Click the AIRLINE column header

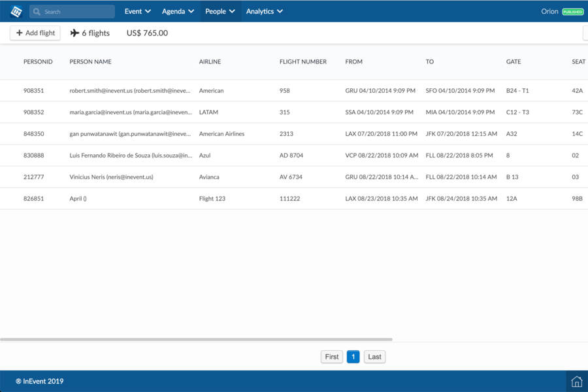point(210,61)
